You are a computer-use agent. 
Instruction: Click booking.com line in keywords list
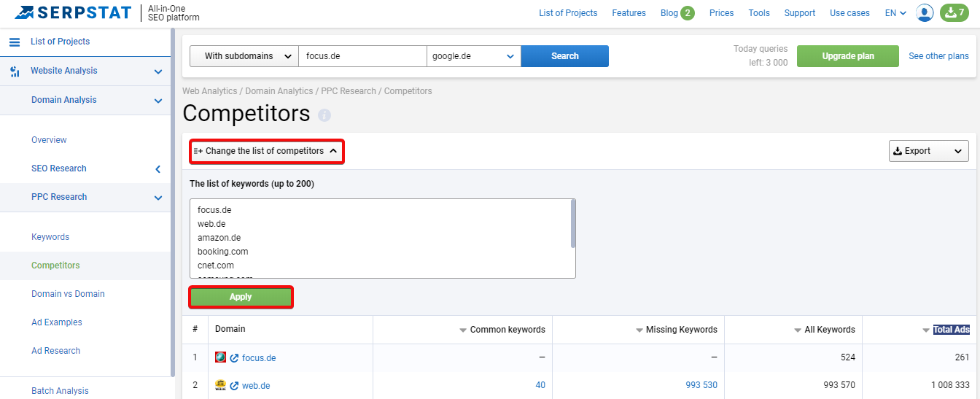click(223, 252)
